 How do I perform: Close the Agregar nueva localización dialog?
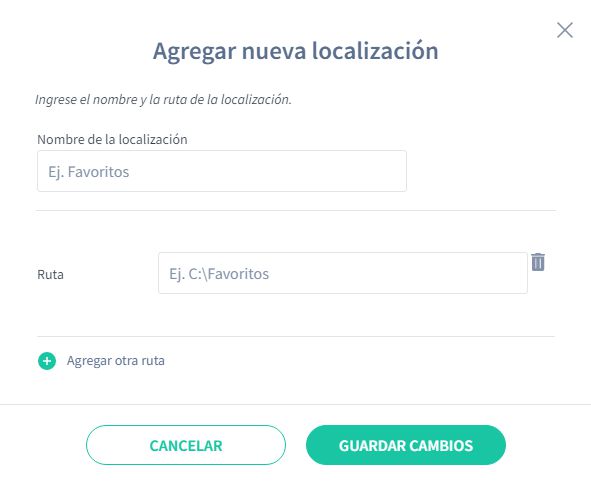[565, 30]
